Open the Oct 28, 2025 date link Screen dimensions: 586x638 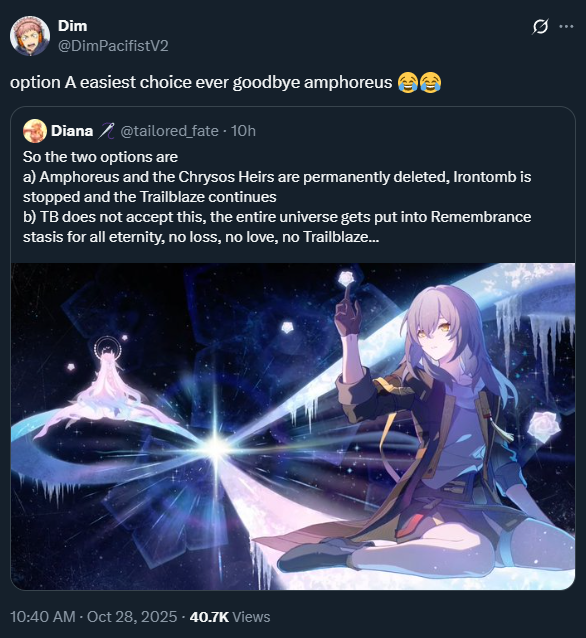[132, 617]
